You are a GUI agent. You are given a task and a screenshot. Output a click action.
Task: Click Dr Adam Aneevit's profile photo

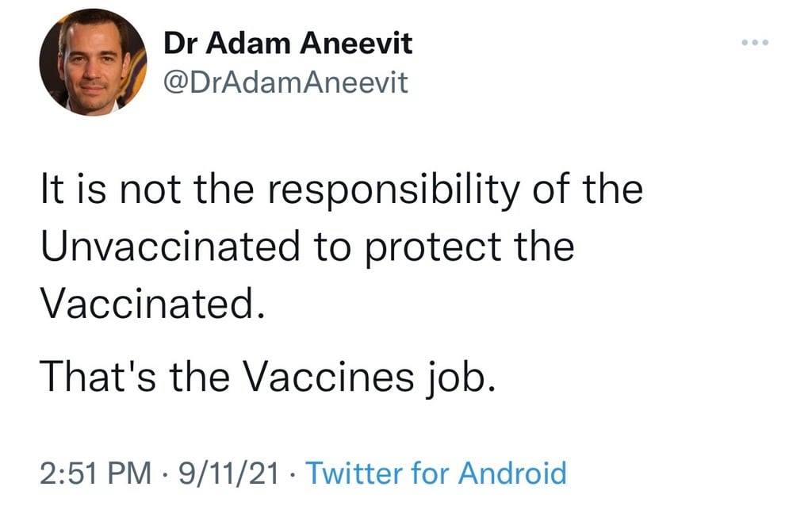tap(94, 63)
